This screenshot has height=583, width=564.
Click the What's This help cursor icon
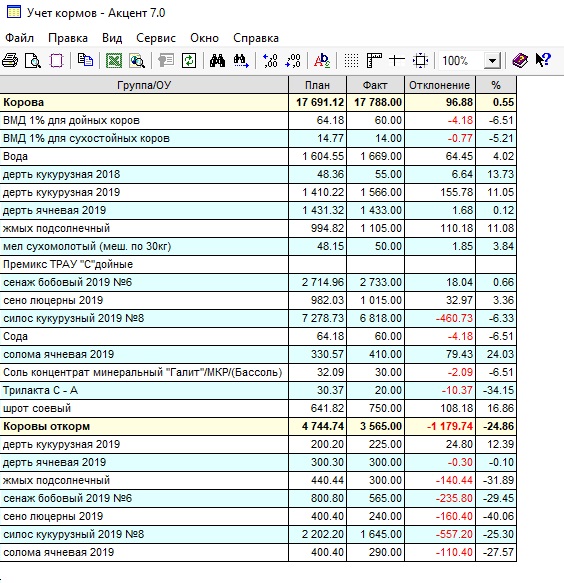click(543, 60)
